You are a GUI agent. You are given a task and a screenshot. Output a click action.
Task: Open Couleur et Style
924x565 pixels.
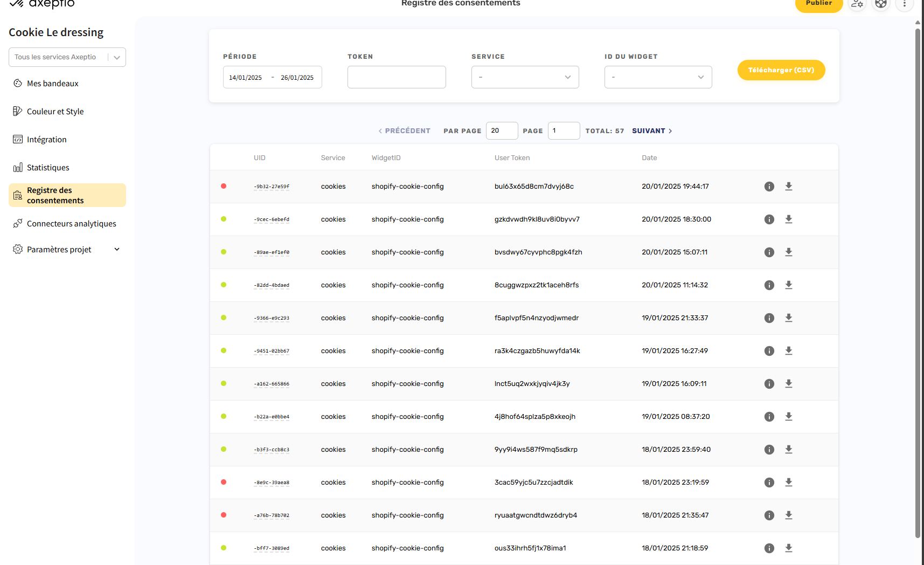point(55,112)
